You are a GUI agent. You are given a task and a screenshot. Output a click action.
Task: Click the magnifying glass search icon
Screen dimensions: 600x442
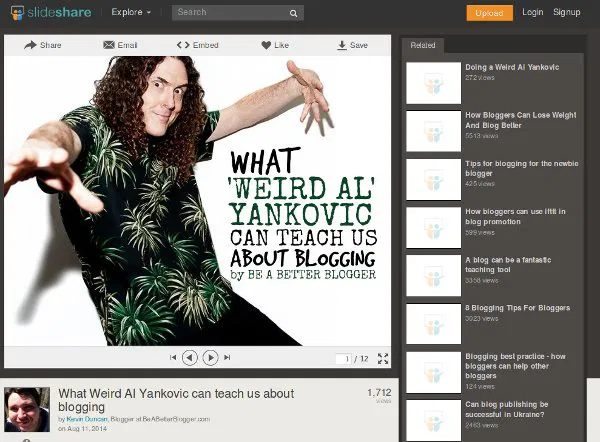294,14
